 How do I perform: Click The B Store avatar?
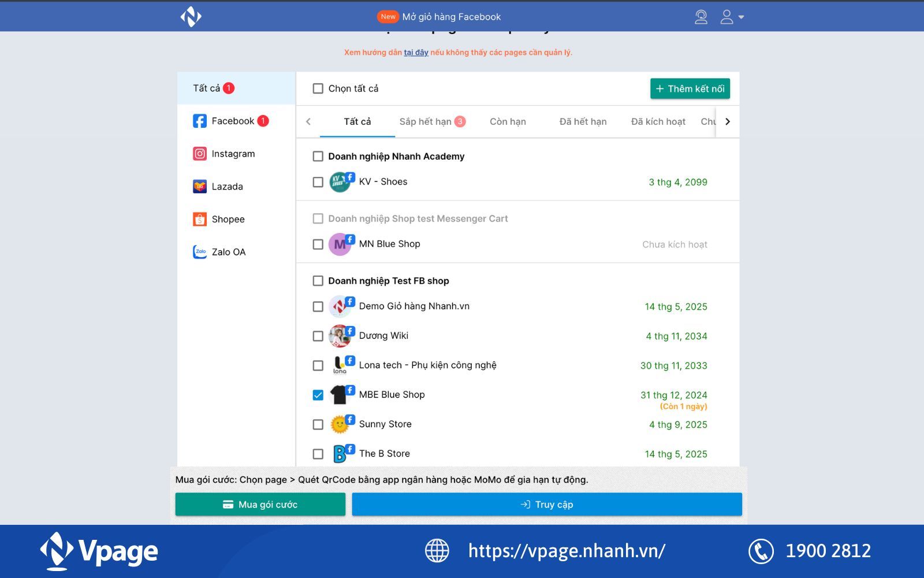tap(340, 454)
